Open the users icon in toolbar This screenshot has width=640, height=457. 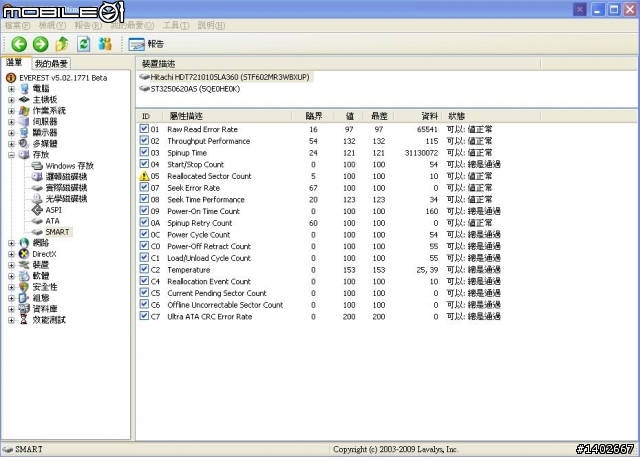click(x=105, y=44)
